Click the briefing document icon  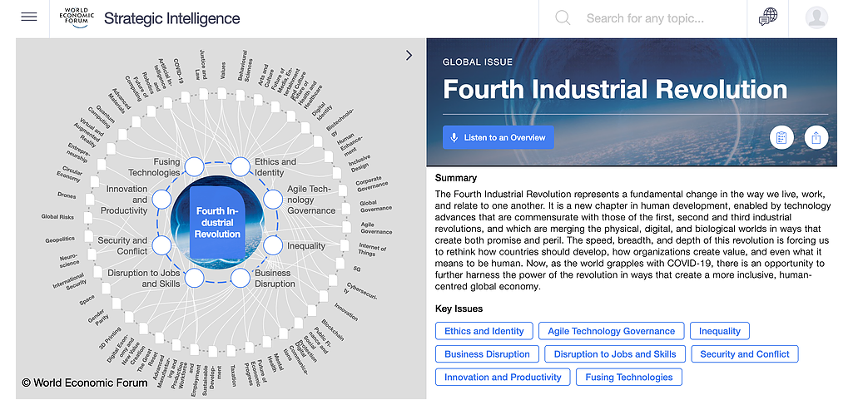pyautogui.click(x=781, y=138)
